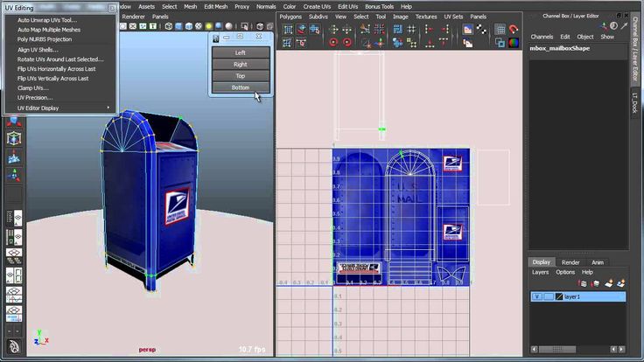
Task: Click layer1 color swatch
Action: 559,296
